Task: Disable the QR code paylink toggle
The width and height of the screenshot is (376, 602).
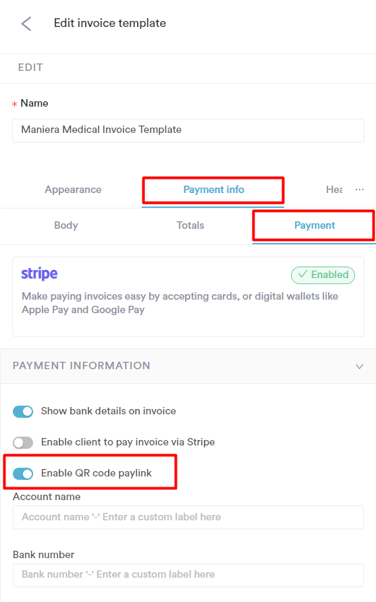Action: (x=23, y=473)
